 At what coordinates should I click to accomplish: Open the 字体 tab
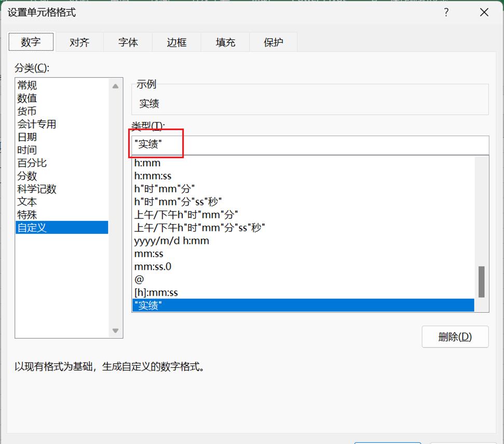pyautogui.click(x=128, y=42)
